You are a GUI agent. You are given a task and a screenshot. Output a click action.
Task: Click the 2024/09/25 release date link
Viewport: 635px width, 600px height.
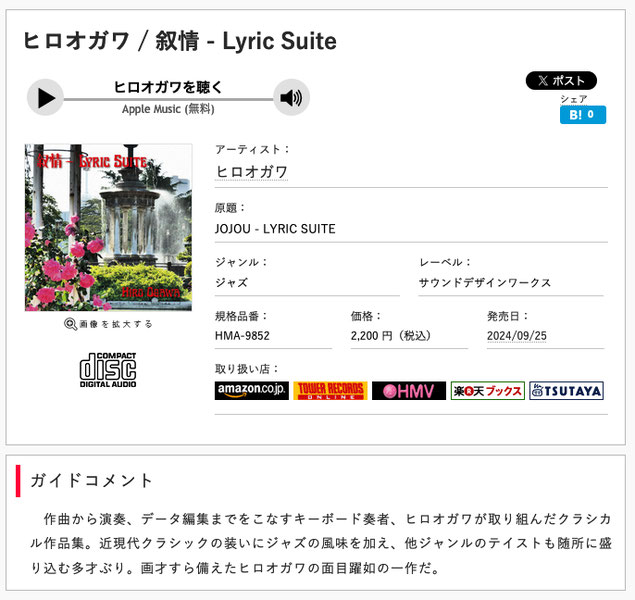pyautogui.click(x=517, y=336)
